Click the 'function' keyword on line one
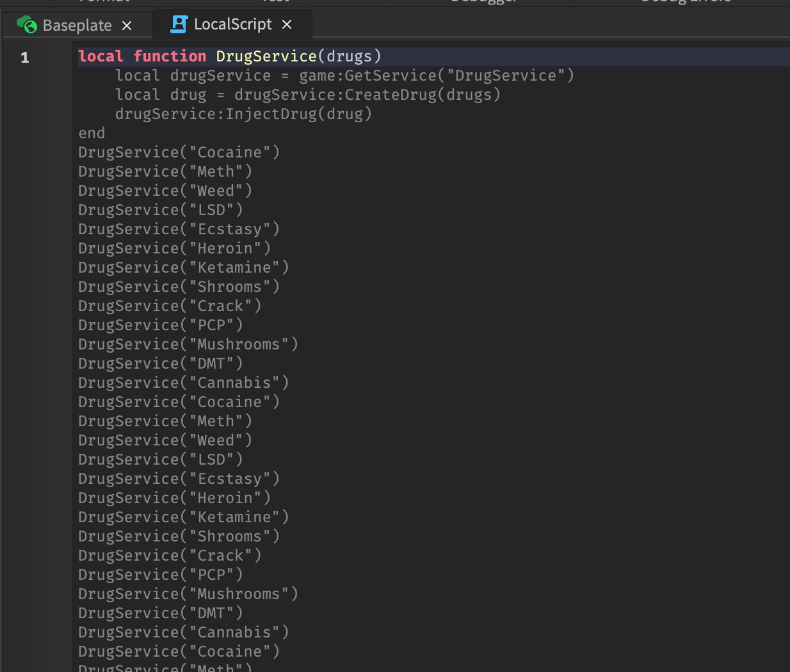790x672 pixels. tap(170, 56)
